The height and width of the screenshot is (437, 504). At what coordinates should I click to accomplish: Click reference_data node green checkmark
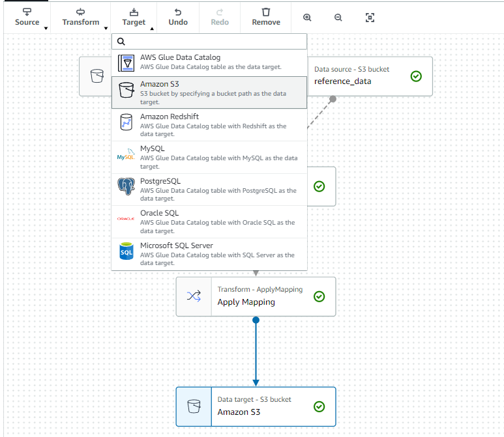point(416,76)
